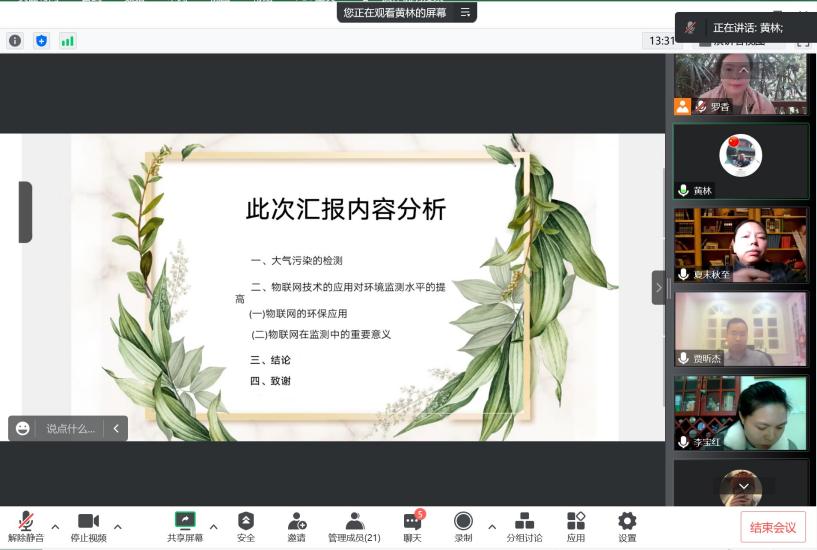Start recording with the record button (录制)
The height and width of the screenshot is (550, 817).
coord(463,522)
